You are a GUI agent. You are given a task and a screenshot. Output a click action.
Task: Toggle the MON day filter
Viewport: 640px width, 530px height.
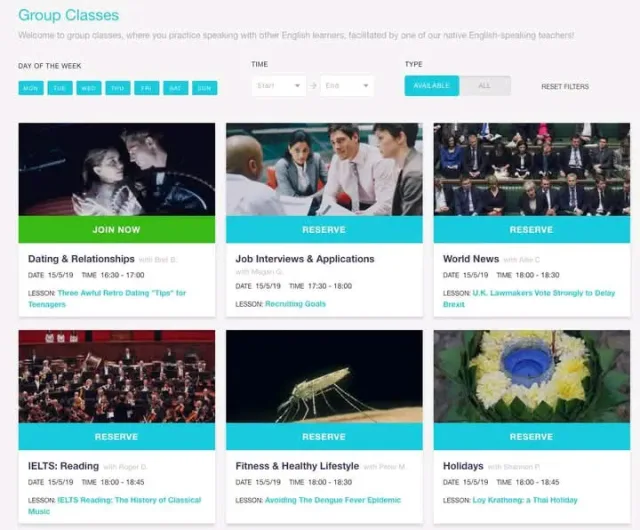coord(31,88)
